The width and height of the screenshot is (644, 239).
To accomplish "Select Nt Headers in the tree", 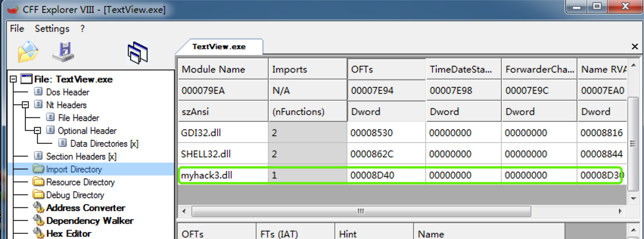I will [x=66, y=105].
